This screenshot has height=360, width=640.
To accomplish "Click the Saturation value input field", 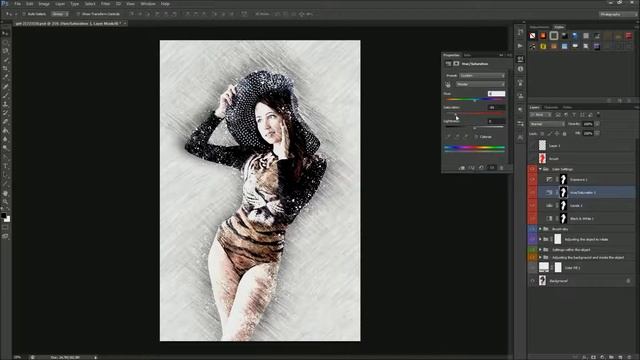I will click(496, 107).
